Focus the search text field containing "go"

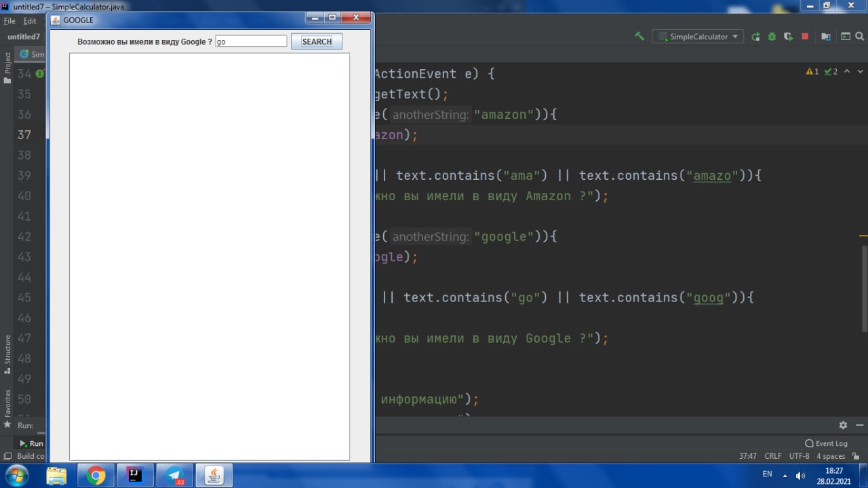pyautogui.click(x=251, y=41)
